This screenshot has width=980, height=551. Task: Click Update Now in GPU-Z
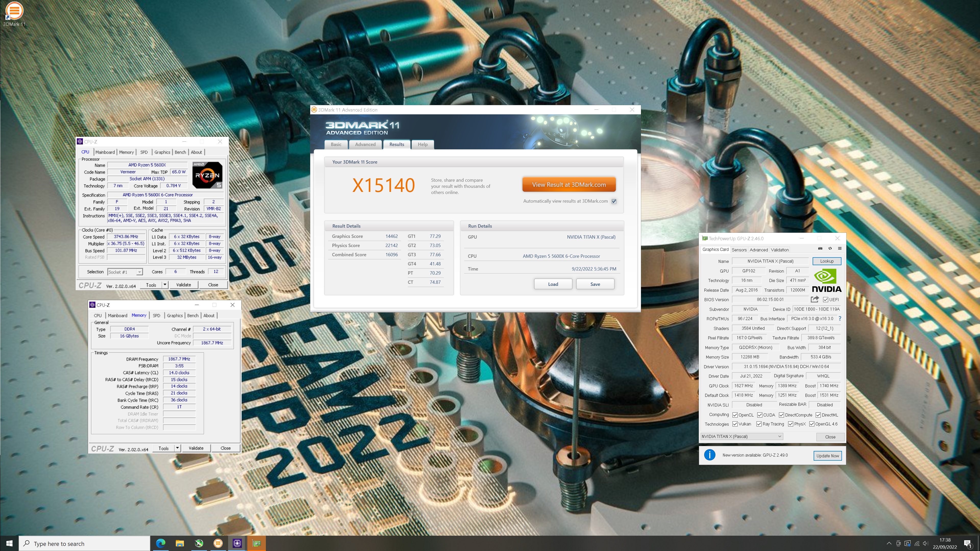[827, 456]
